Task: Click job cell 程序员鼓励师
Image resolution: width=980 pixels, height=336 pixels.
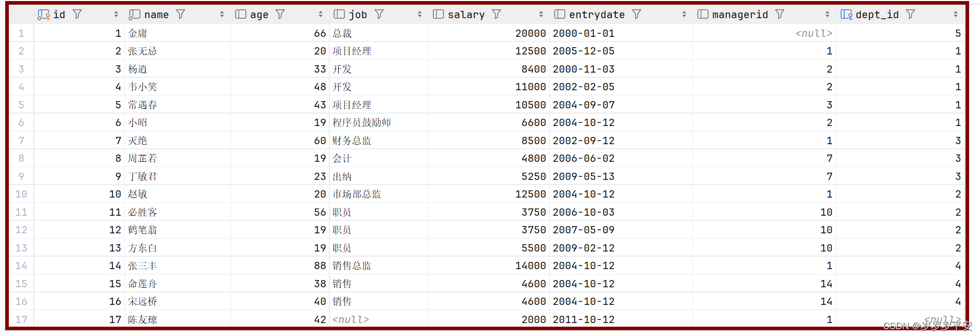Action: tap(362, 122)
